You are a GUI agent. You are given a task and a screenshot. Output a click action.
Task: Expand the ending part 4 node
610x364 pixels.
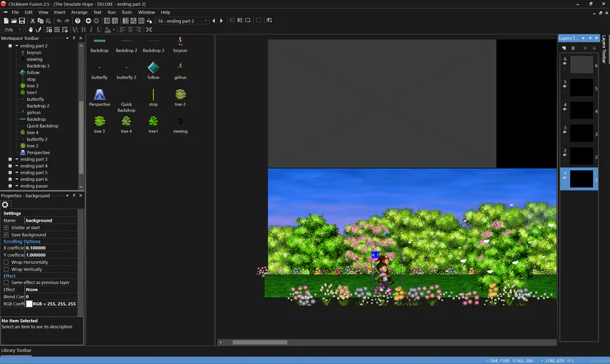(x=10, y=166)
